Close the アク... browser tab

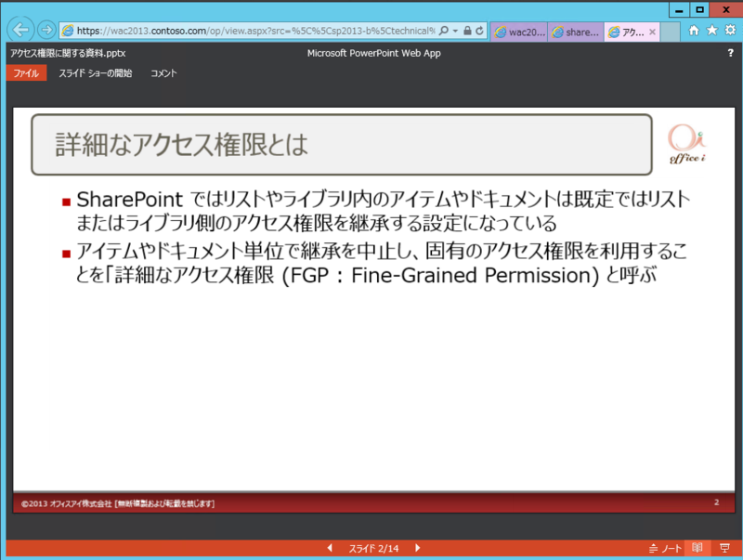pos(652,32)
